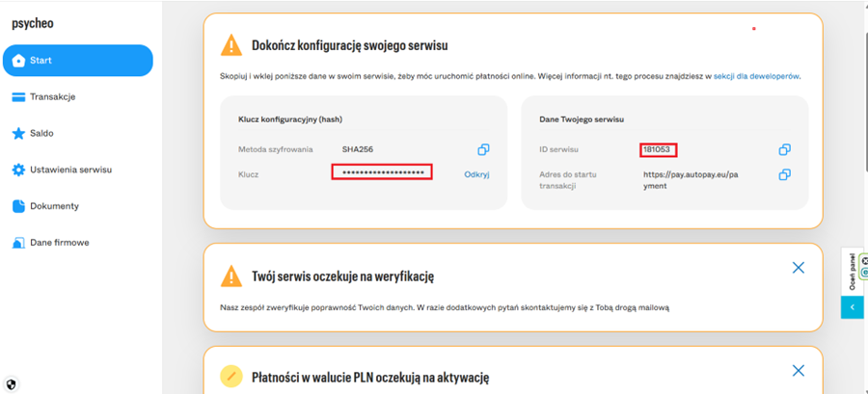This screenshot has width=868, height=394.
Task: Expand the Oceń panel side arrow
Action: point(853,306)
